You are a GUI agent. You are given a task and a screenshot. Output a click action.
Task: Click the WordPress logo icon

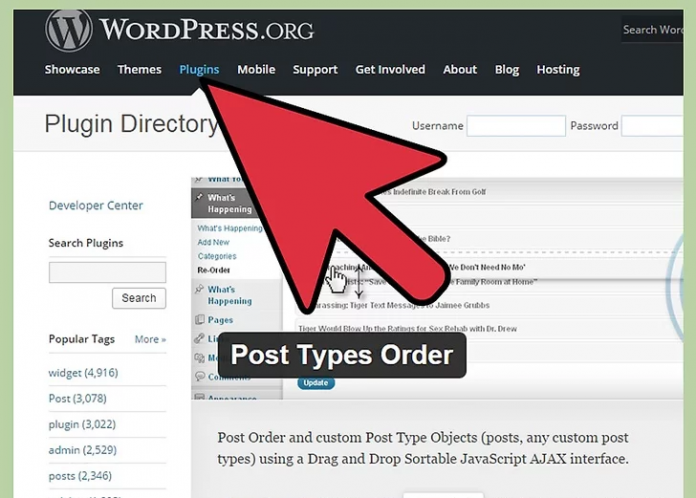68,29
